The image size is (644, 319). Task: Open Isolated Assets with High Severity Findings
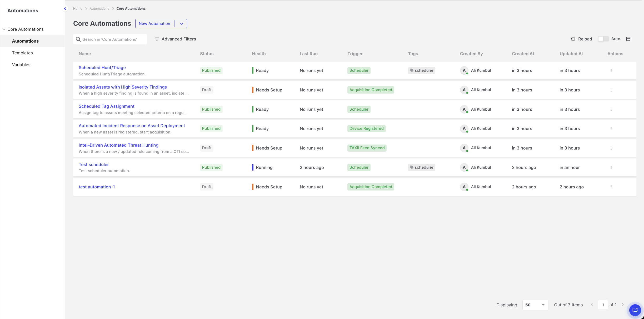pyautogui.click(x=123, y=87)
